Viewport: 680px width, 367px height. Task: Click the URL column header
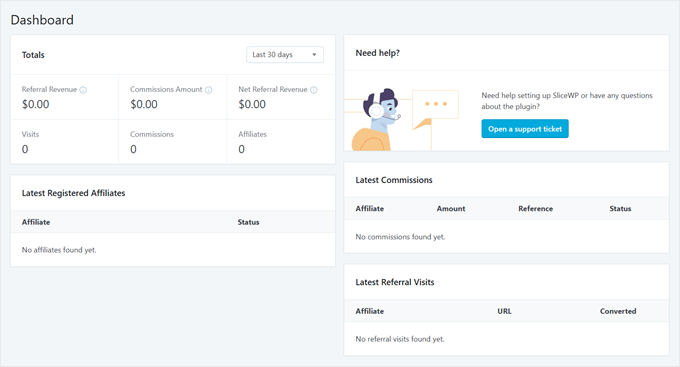pyautogui.click(x=504, y=311)
